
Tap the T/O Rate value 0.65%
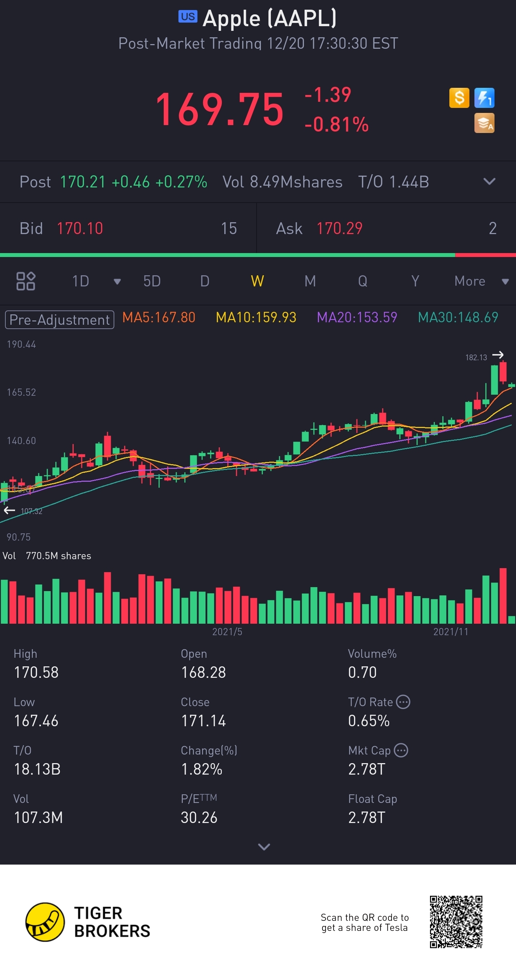pos(369,721)
